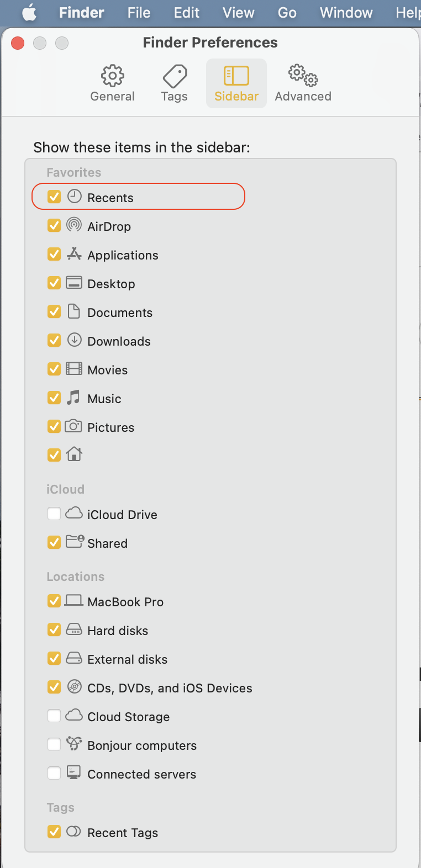Uncheck the Recents checkbox
Viewport: 421px width, 868px height.
click(54, 197)
